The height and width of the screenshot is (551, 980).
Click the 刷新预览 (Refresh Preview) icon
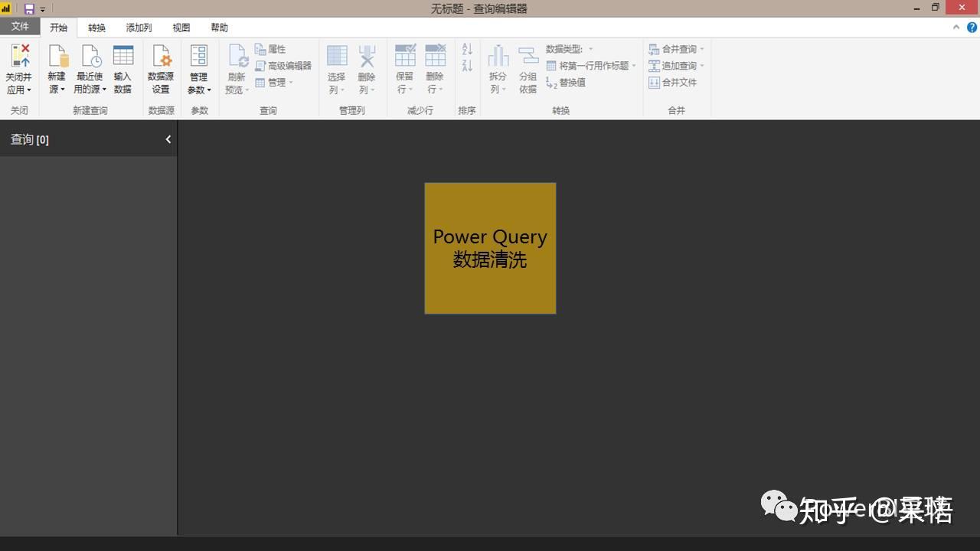click(x=237, y=56)
